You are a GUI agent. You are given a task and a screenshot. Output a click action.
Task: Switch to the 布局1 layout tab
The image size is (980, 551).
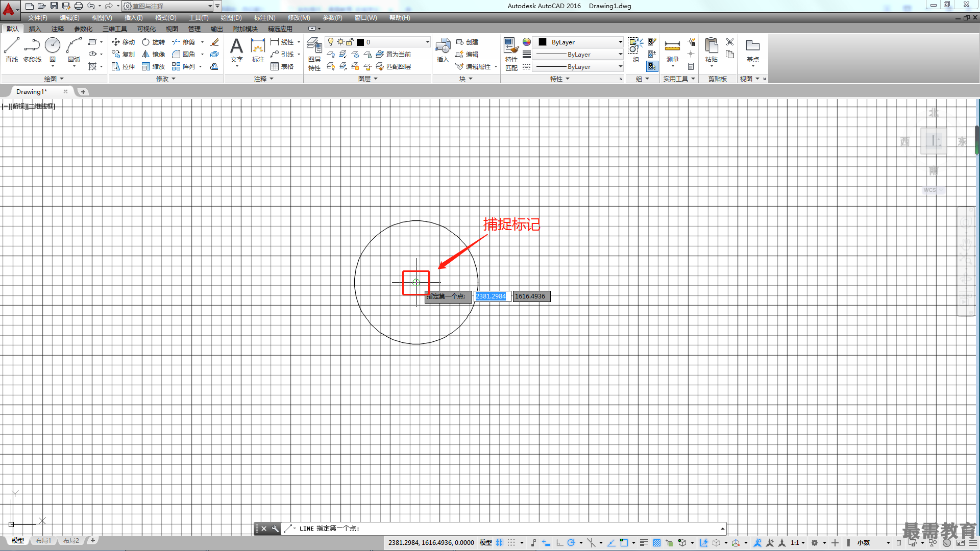[43, 540]
